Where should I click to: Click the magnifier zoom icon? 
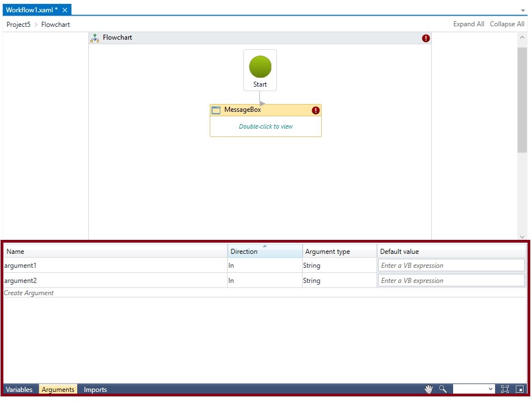(442, 389)
